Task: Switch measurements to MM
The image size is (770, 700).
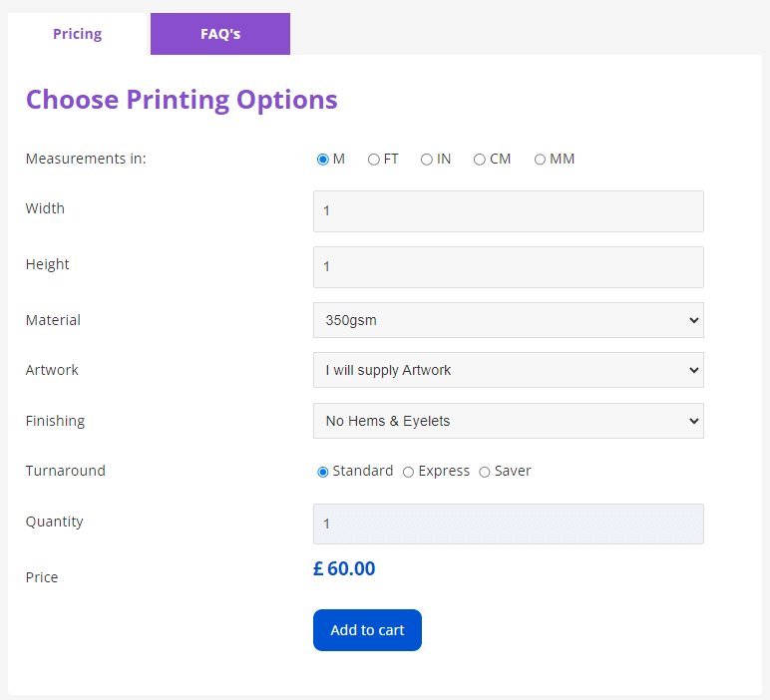Action: (x=540, y=160)
